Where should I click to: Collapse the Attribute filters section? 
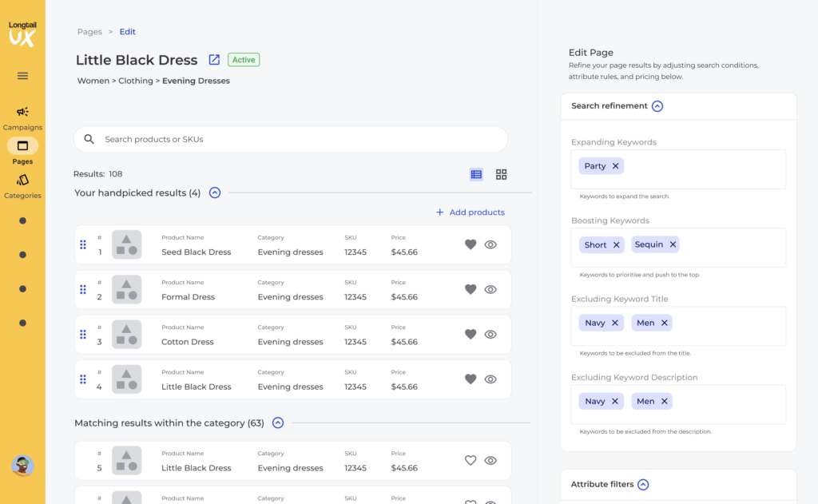643,485
